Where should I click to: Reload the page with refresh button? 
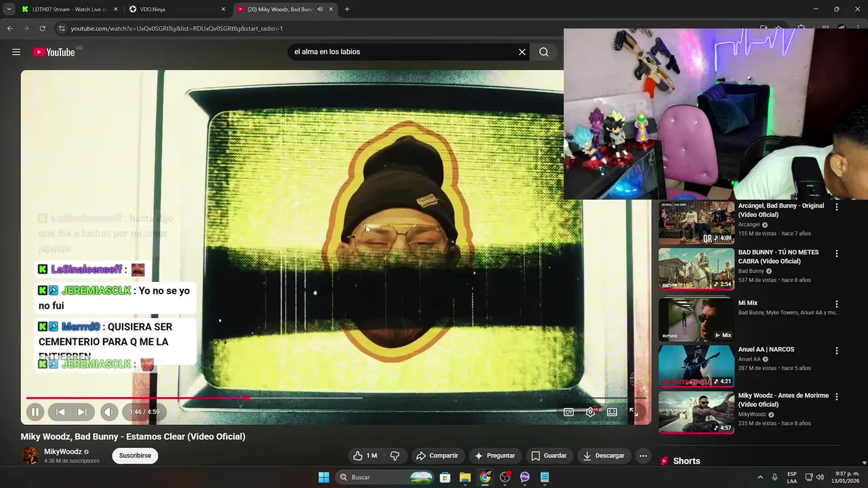42,28
